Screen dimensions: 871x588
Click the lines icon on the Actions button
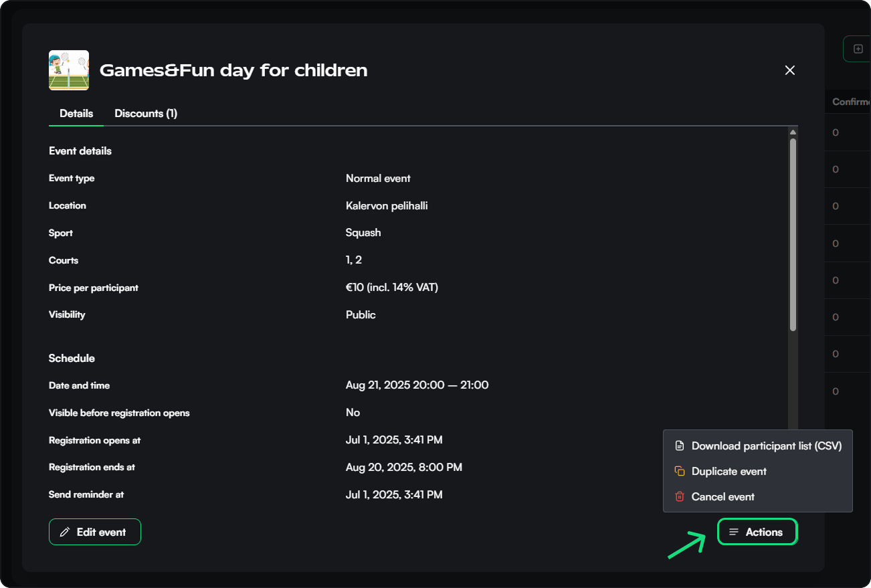coord(734,532)
